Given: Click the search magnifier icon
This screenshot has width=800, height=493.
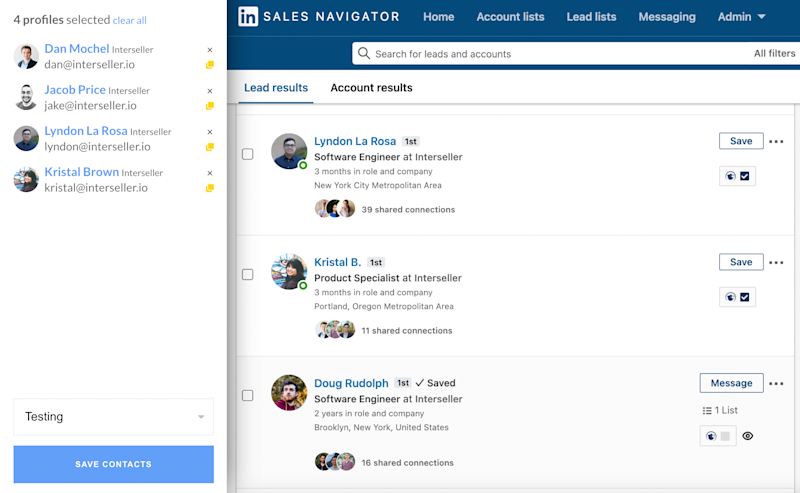Looking at the screenshot, I should click(x=364, y=54).
